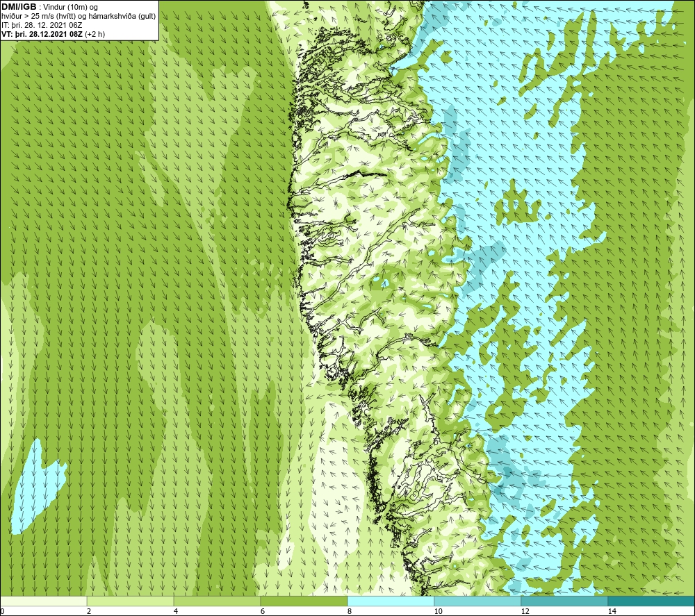Click the cyan 10–12 m/s scale segment
This screenshot has height=616, width=695.
(478, 601)
